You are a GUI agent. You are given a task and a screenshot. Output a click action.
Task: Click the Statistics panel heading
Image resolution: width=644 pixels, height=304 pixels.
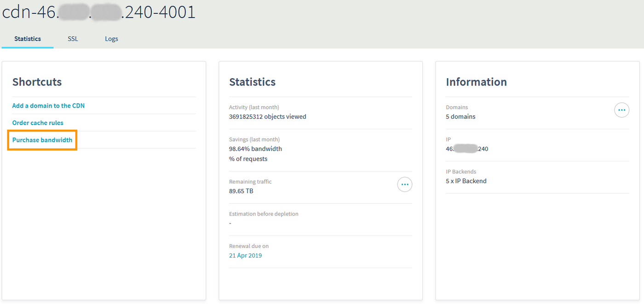click(x=252, y=82)
